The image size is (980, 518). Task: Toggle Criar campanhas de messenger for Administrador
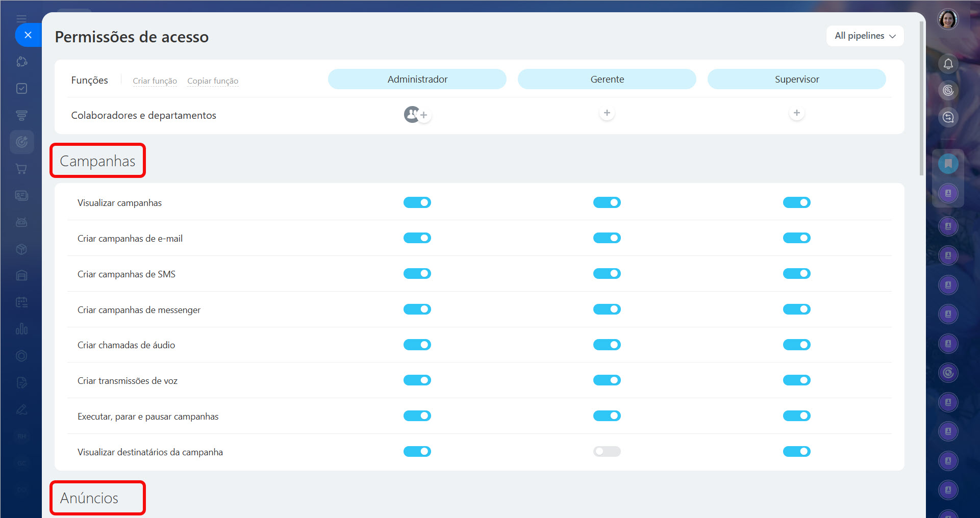tap(417, 309)
